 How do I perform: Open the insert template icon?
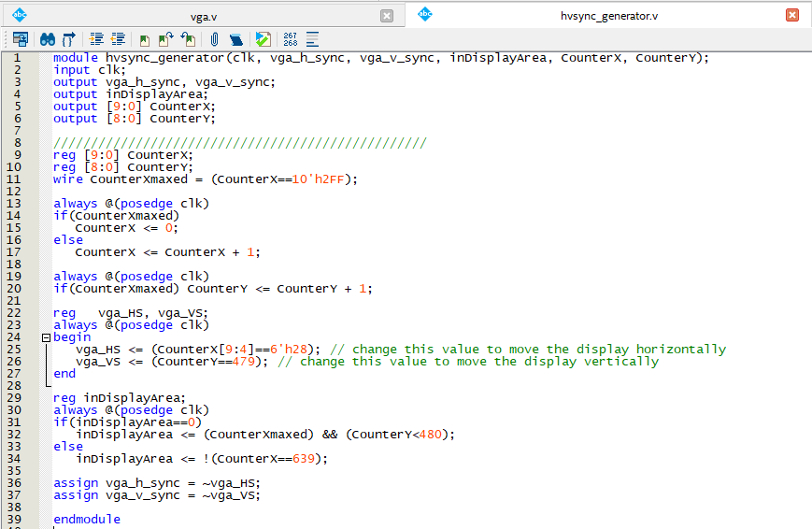(236, 39)
